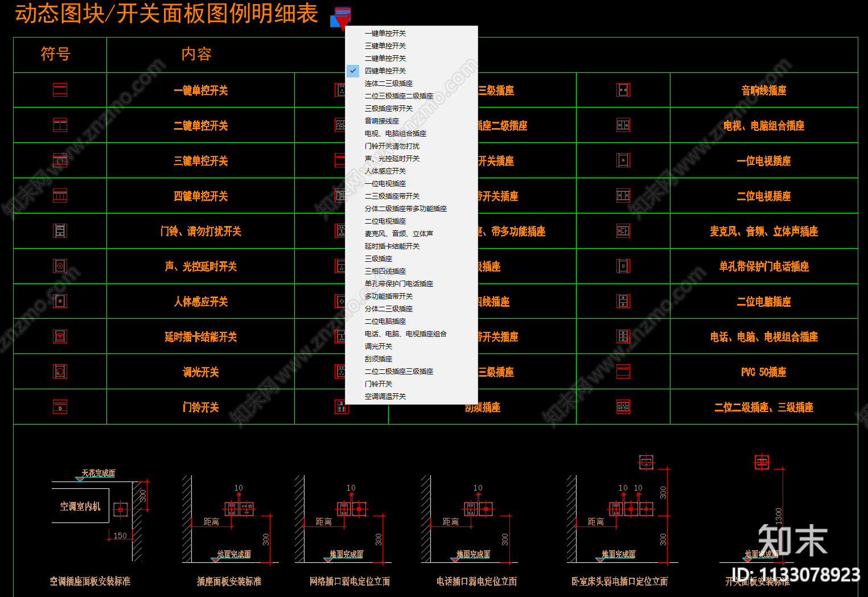
Task: Click the 空调室内机 label in the drawing
Action: (80, 507)
